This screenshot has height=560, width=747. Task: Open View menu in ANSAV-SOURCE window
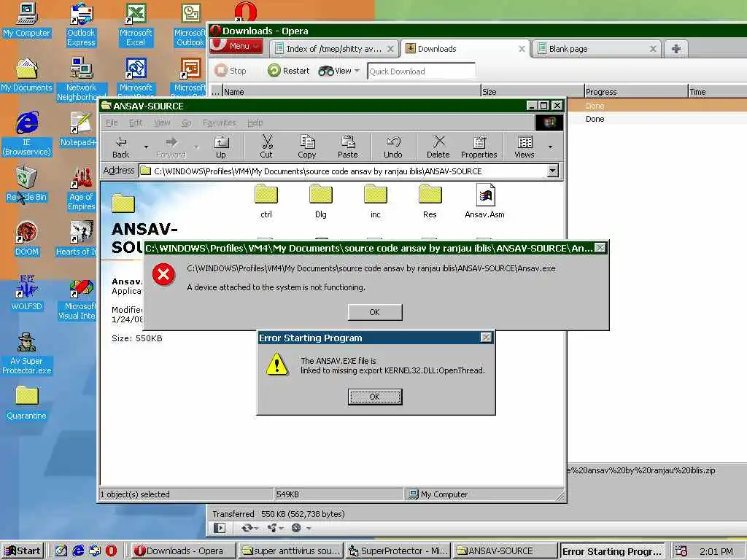pyautogui.click(x=162, y=122)
